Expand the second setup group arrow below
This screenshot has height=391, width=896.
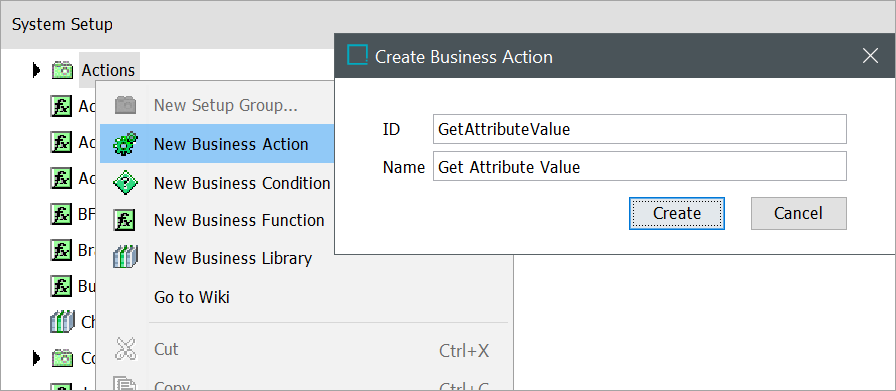tap(37, 358)
